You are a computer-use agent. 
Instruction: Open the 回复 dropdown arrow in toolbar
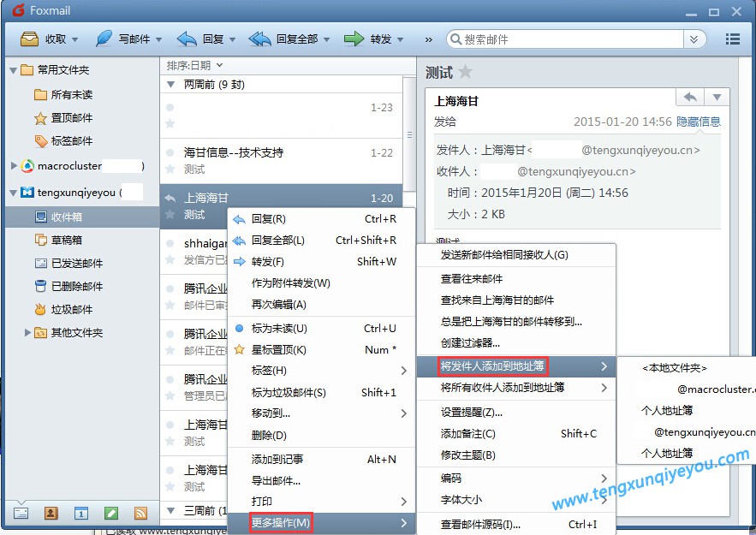point(232,39)
